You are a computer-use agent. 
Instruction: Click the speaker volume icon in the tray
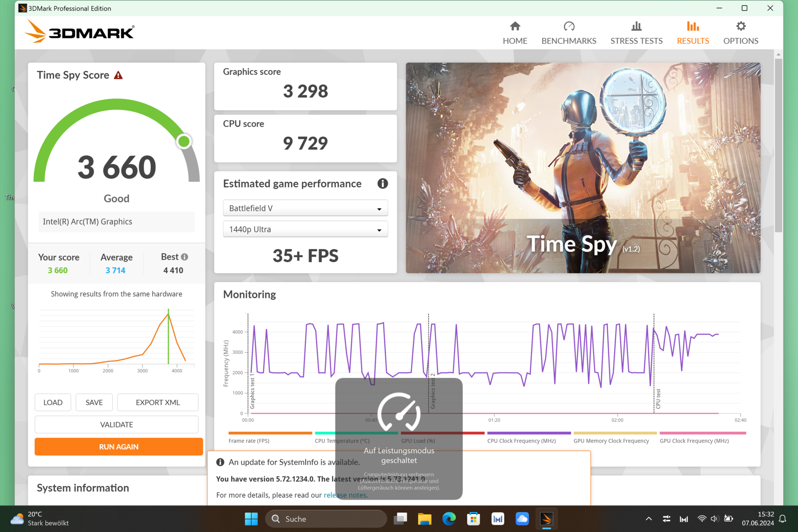[x=714, y=519]
